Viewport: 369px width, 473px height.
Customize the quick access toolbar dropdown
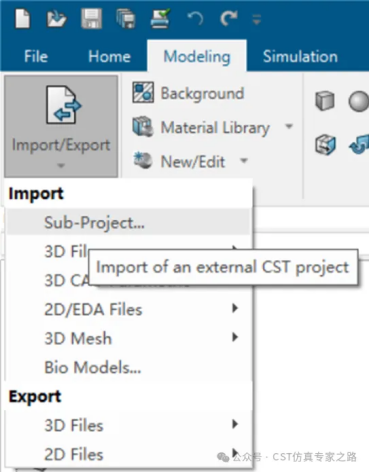(256, 19)
